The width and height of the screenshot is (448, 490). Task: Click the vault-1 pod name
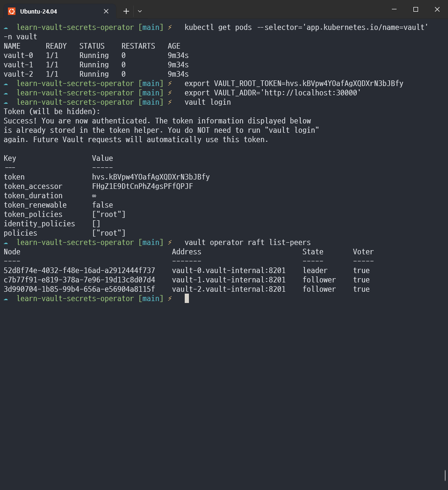(x=18, y=65)
